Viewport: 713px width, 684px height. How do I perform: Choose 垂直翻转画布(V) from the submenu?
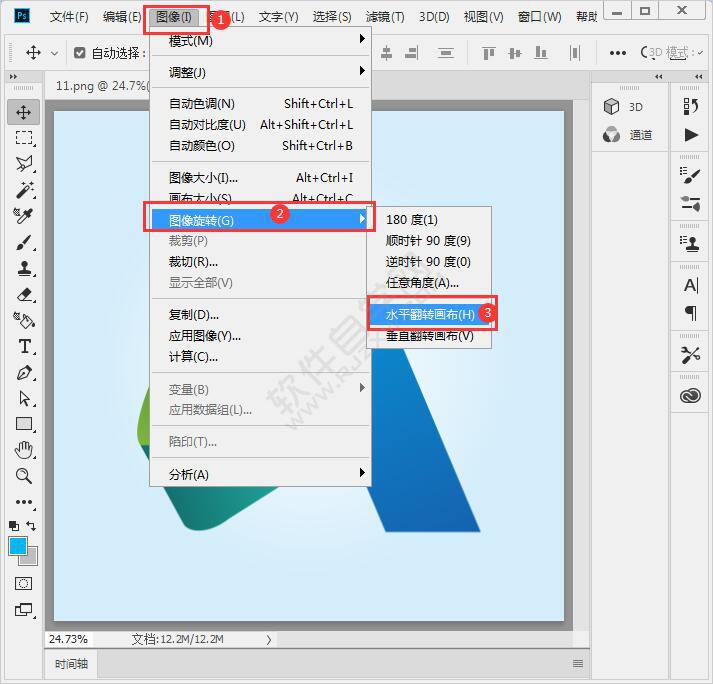tap(429, 336)
